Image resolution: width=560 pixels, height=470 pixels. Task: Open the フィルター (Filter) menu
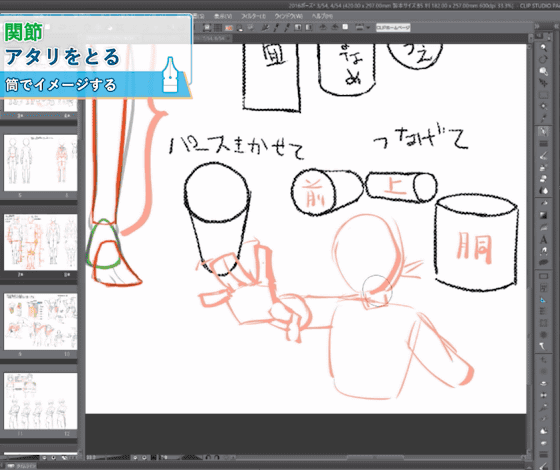(x=254, y=16)
